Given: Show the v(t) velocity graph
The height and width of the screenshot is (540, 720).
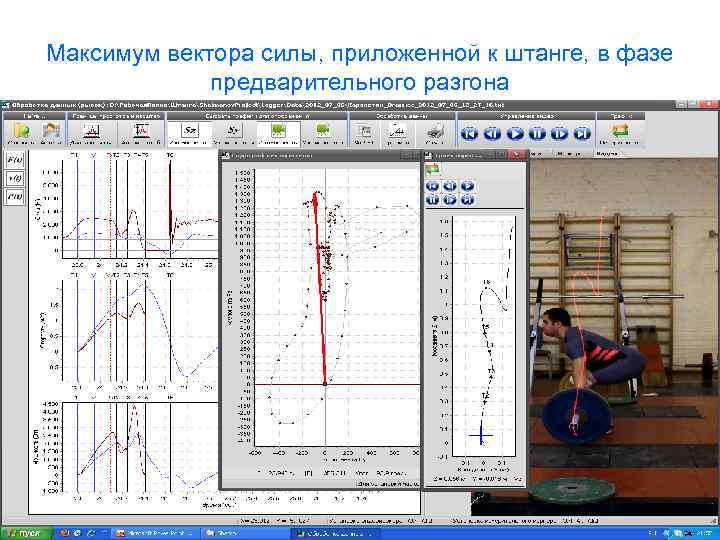Looking at the screenshot, I should (15, 178).
